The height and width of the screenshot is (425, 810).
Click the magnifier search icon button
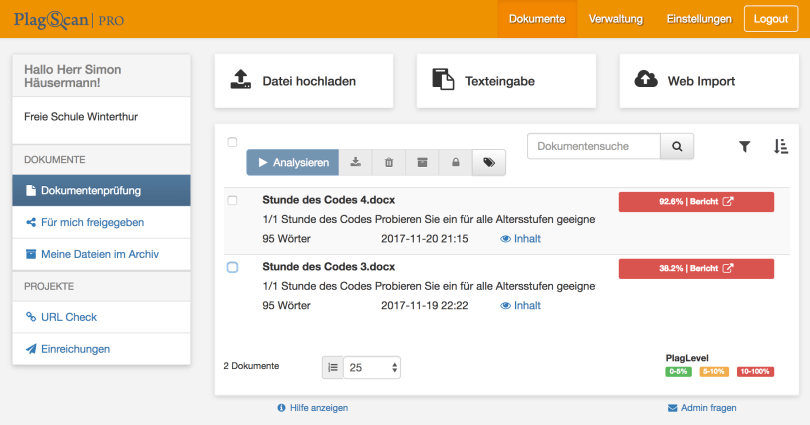tap(677, 146)
